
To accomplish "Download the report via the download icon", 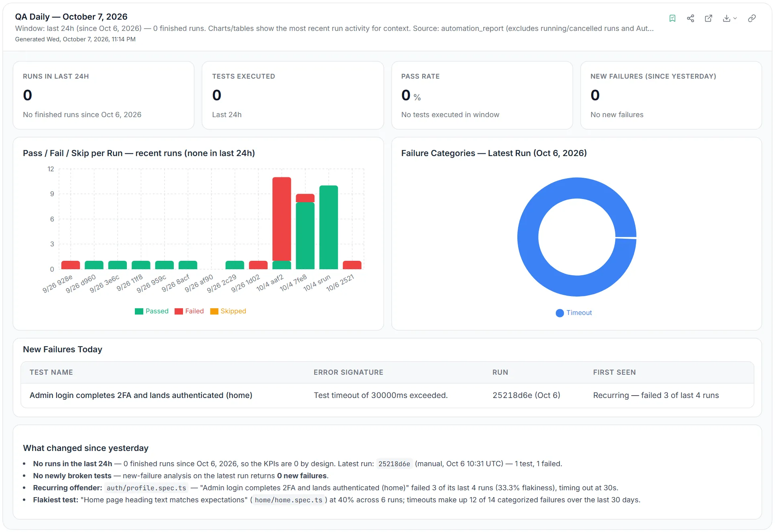I will (x=726, y=18).
